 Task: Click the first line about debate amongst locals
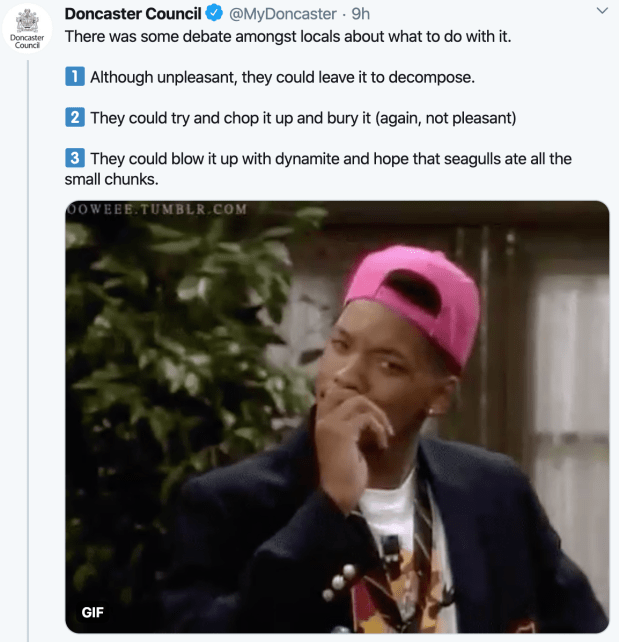tap(288, 36)
